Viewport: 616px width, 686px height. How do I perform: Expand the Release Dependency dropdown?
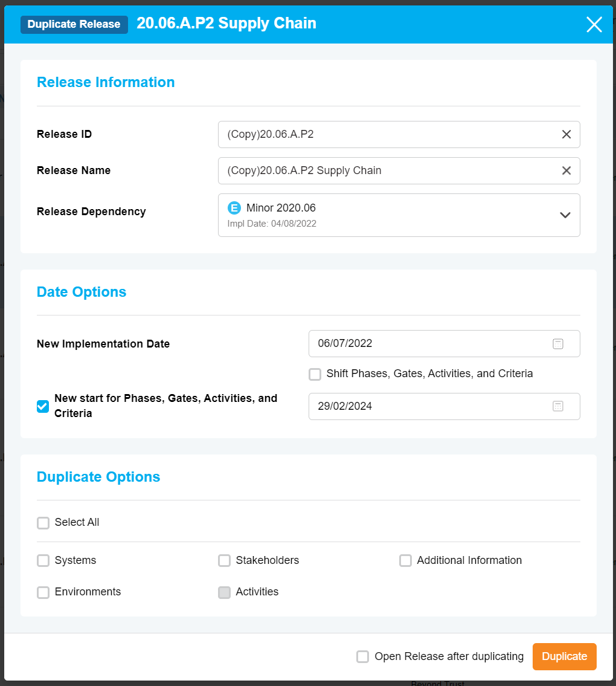pyautogui.click(x=565, y=215)
